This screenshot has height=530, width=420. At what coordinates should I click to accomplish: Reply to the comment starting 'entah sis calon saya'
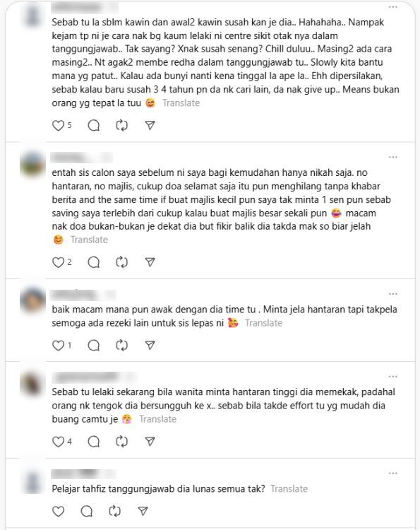point(93,262)
